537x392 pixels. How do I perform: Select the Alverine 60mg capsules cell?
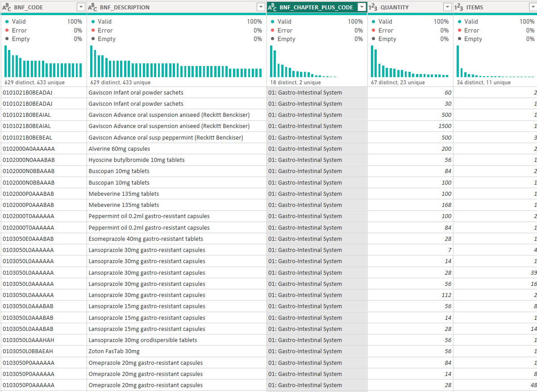click(x=177, y=149)
